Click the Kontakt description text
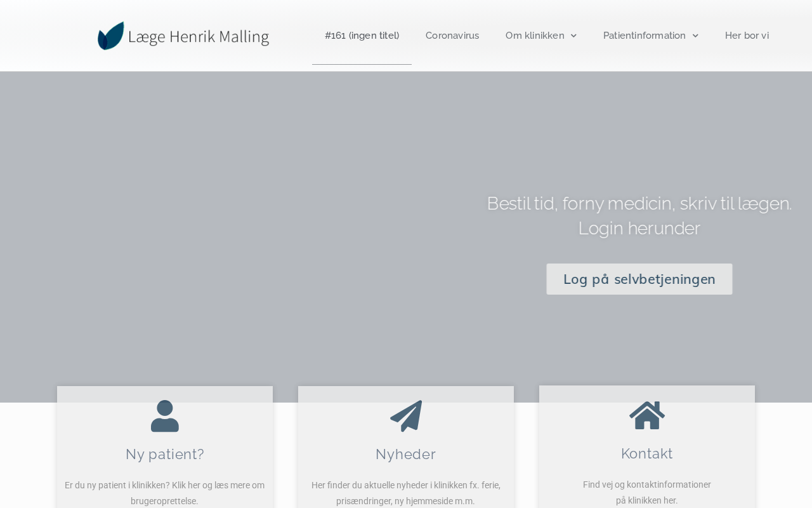Viewport: 812px width, 508px height. (x=647, y=492)
